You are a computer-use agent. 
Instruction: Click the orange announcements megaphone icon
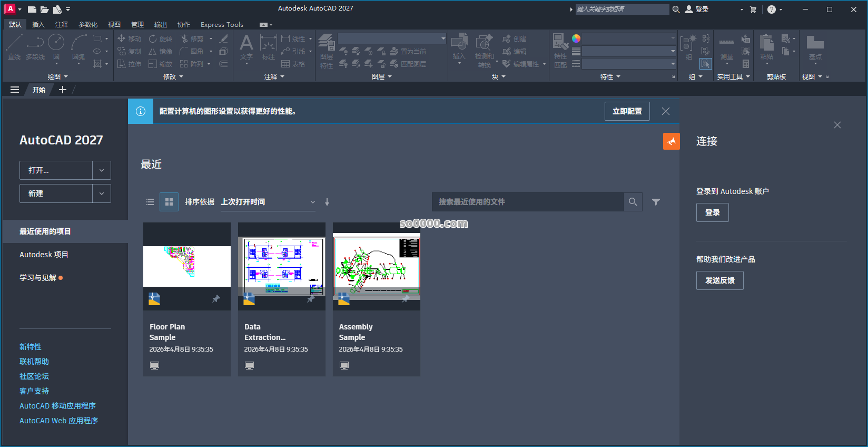(x=671, y=141)
